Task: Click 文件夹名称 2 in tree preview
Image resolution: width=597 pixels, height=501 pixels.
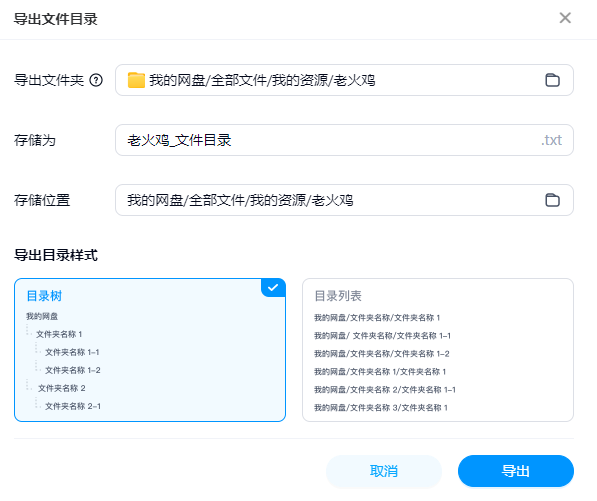Action: (x=61, y=388)
